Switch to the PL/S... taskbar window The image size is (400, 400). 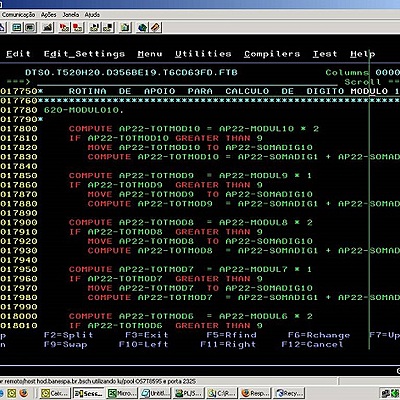click(189, 394)
